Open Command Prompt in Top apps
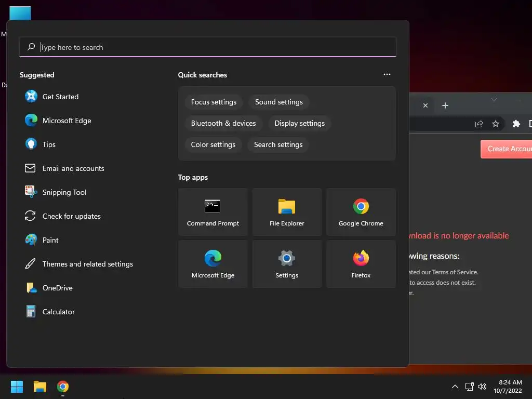The width and height of the screenshot is (532, 399). click(x=213, y=212)
